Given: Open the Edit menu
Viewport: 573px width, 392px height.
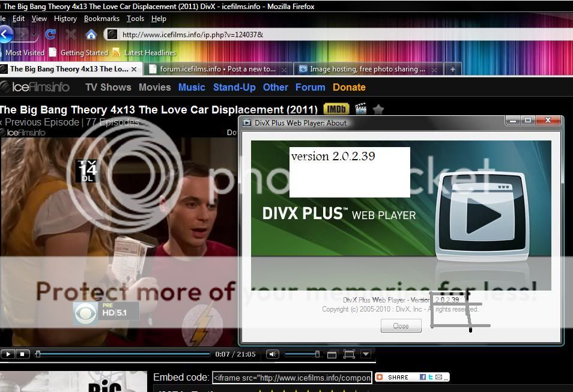Looking at the screenshot, I should click(18, 19).
